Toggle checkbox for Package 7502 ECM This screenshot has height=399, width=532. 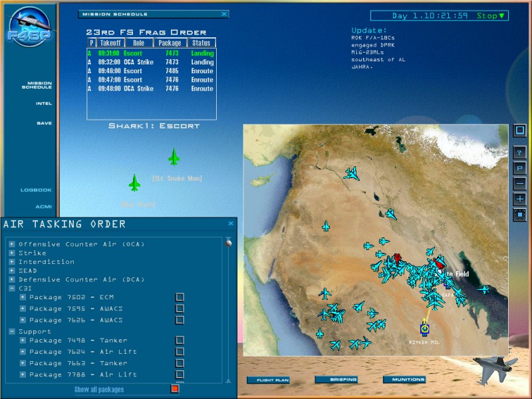180,297
